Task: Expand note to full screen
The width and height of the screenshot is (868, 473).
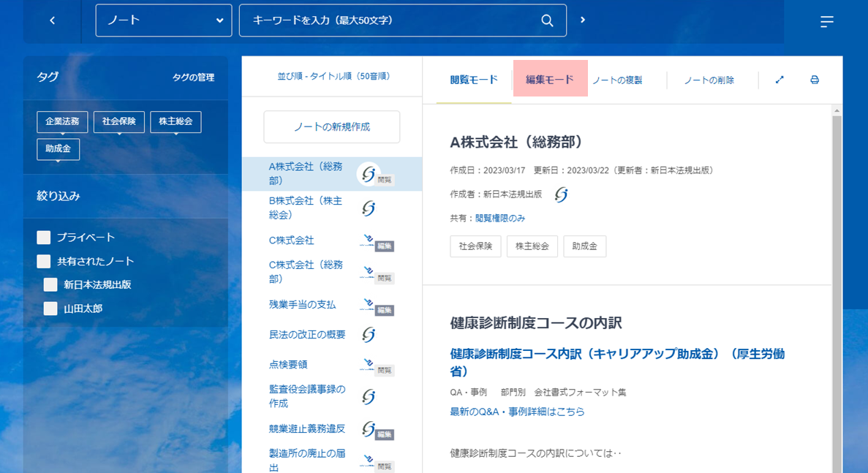Action: [x=780, y=80]
